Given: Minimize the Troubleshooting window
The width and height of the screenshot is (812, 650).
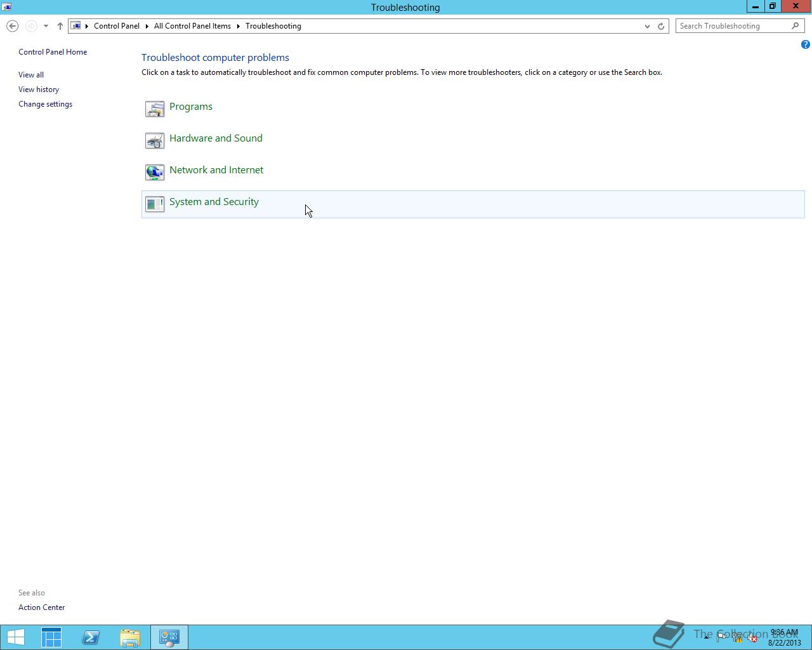Looking at the screenshot, I should 755,6.
